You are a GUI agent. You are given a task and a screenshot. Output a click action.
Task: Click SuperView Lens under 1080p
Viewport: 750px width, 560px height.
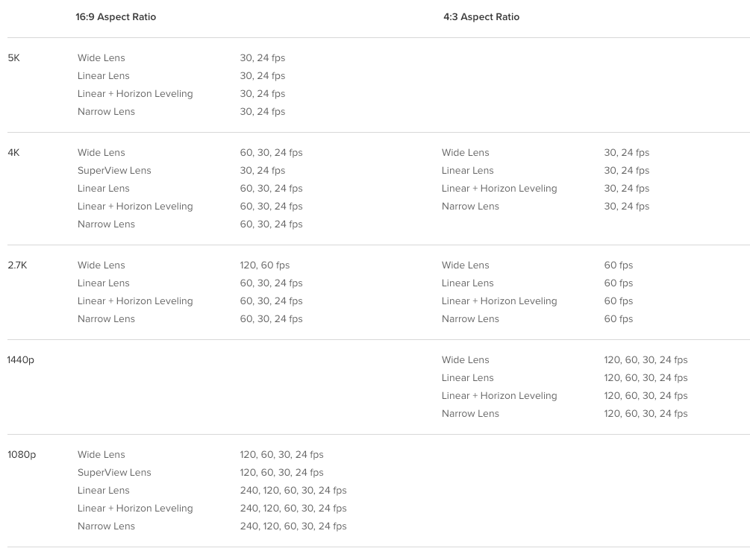(x=114, y=473)
